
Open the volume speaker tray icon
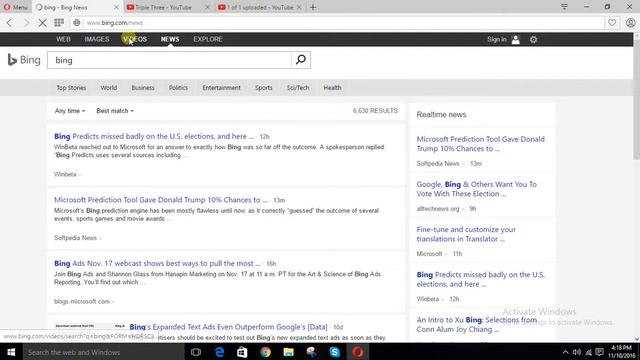click(x=577, y=352)
